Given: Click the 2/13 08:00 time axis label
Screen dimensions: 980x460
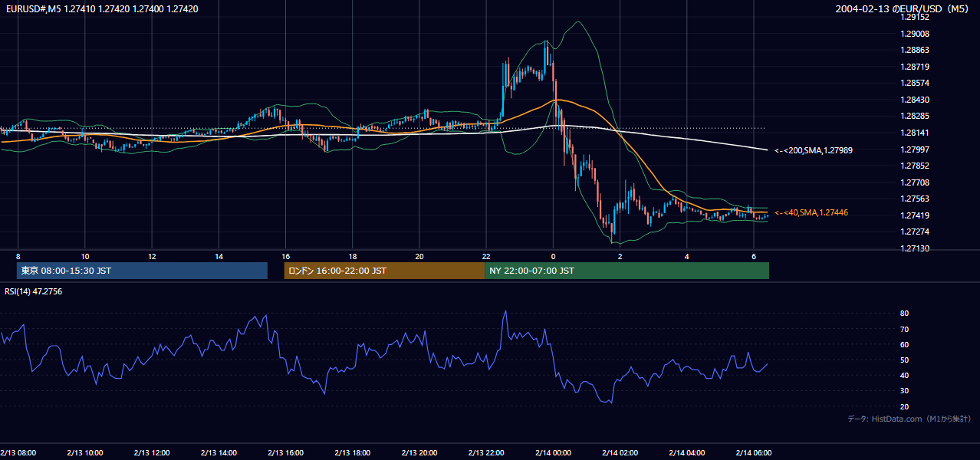Looking at the screenshot, I should coord(18,452).
